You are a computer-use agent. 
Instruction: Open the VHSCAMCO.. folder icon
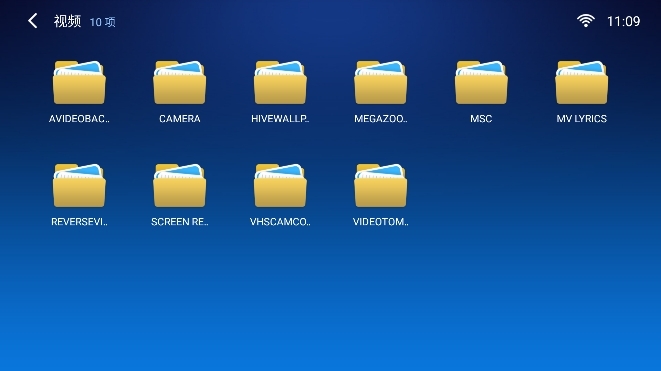(280, 186)
